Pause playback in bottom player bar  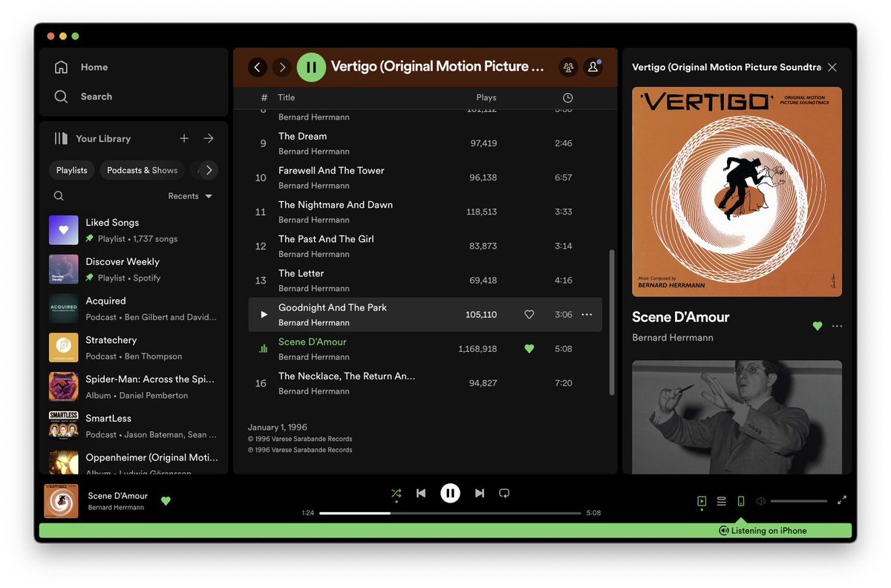point(450,493)
